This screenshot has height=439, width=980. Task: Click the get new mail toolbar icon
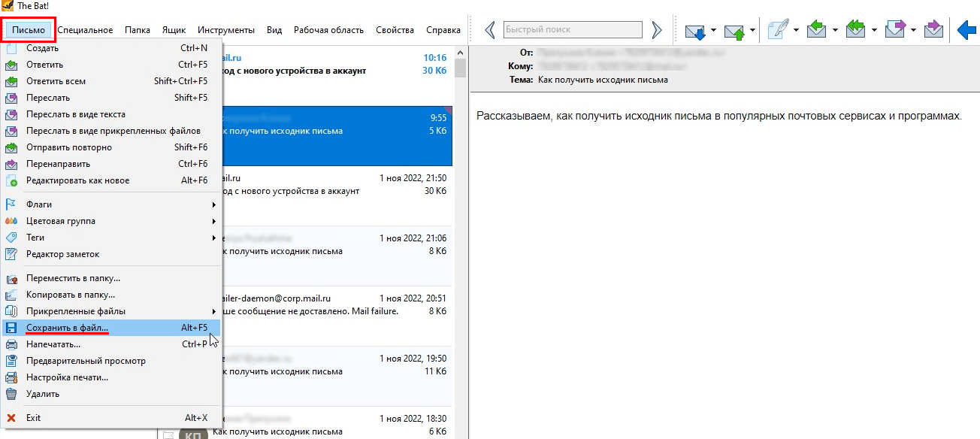click(694, 31)
